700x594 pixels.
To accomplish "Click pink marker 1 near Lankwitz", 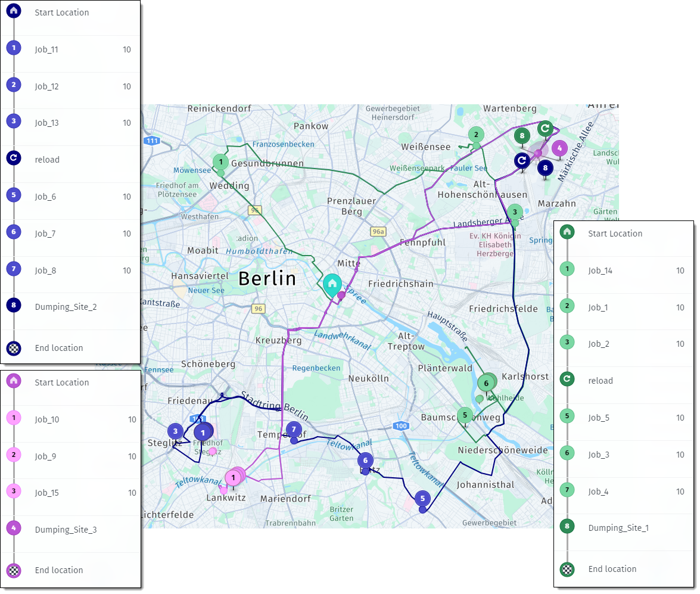I will point(233,477).
